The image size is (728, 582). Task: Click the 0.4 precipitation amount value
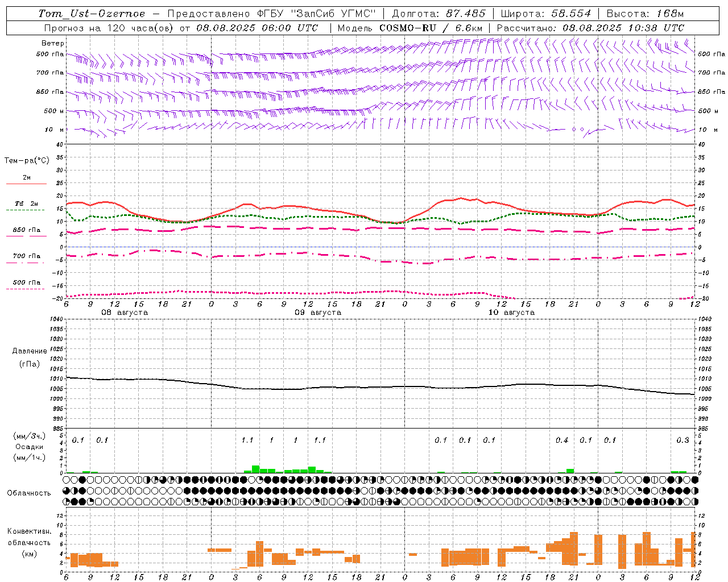click(x=562, y=440)
